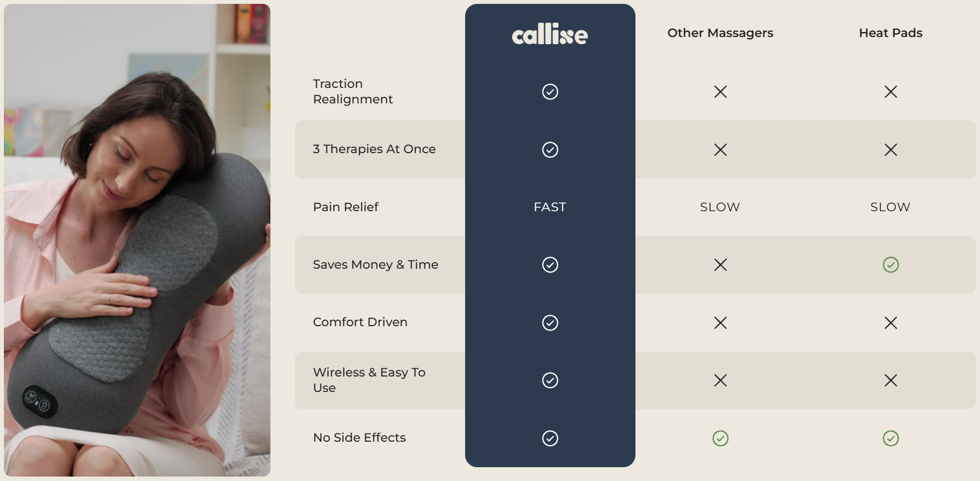Screen dimensions: 980x481
Task: Click Heat Pads green checkmark for No Side Effects
Action: (890, 438)
